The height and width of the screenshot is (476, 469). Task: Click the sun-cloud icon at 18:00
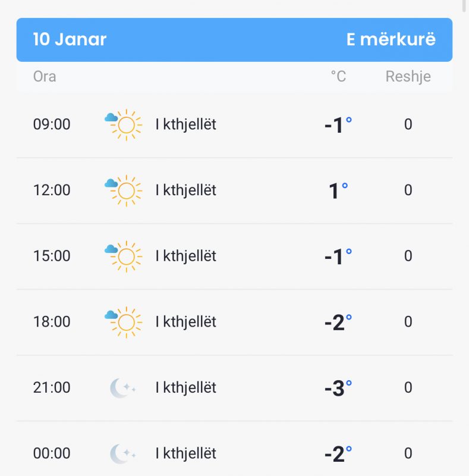pos(123,322)
